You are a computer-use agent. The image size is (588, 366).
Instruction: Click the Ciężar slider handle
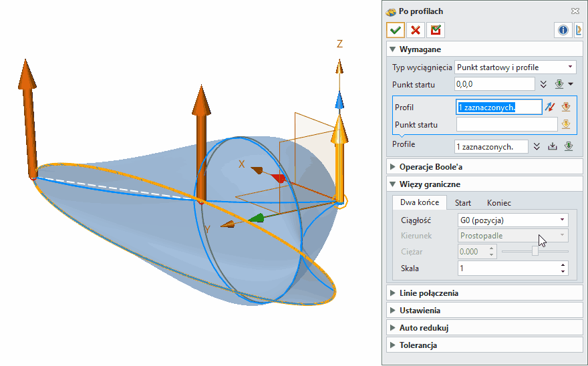pyautogui.click(x=535, y=252)
